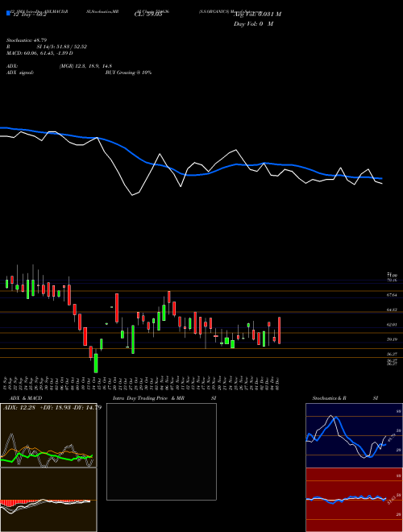The height and width of the screenshot is (532, 403).
Task: Click the 'BUY Growing @ 10%' signal text
Action: 128,73
